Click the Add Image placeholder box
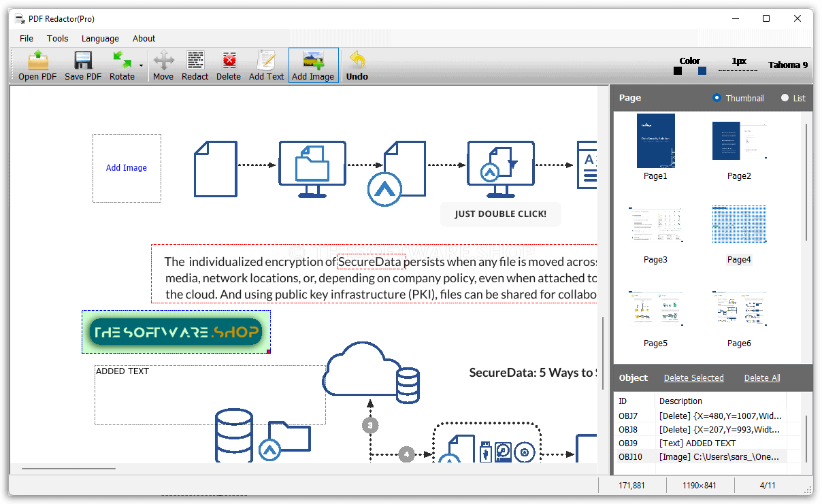 127,168
